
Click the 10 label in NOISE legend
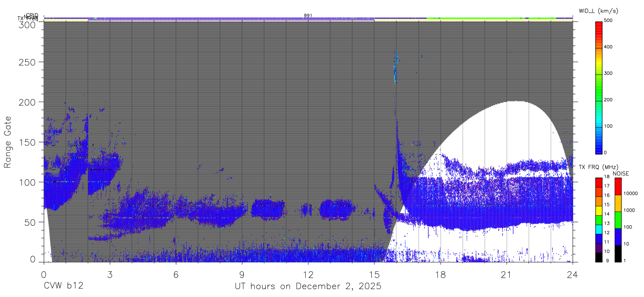click(x=627, y=244)
